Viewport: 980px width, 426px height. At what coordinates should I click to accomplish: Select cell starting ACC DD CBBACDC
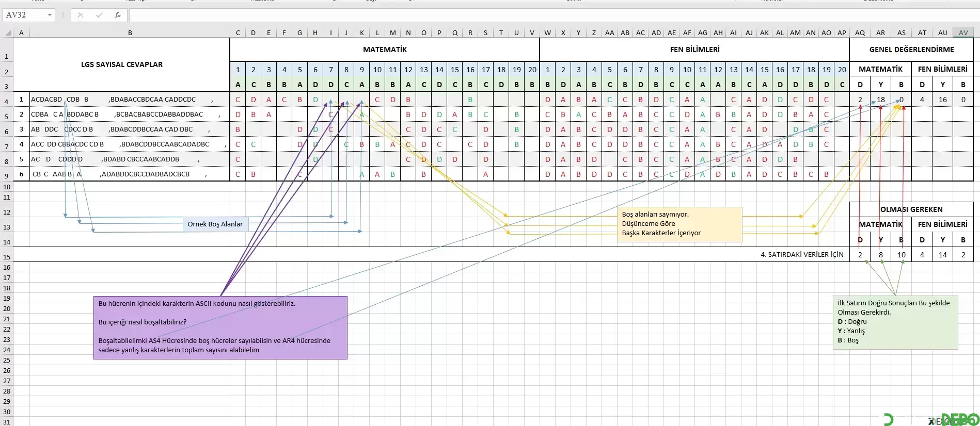point(130,144)
